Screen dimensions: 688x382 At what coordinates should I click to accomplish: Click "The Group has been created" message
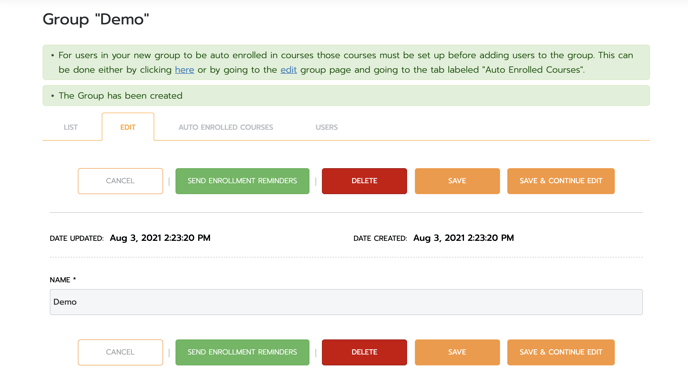click(x=120, y=96)
